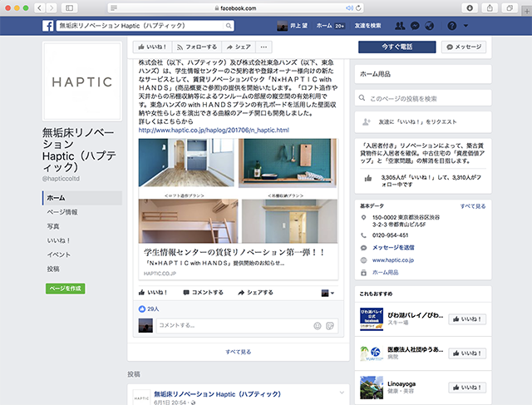The image size is (532, 405).
Task: Open the ページ情報 sidebar tab
Action: [x=62, y=212]
